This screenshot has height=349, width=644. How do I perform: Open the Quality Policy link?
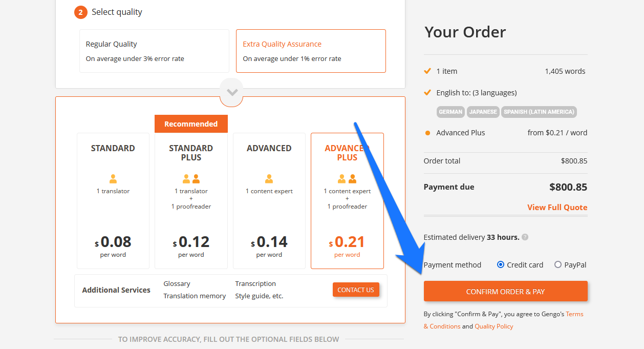click(x=493, y=326)
